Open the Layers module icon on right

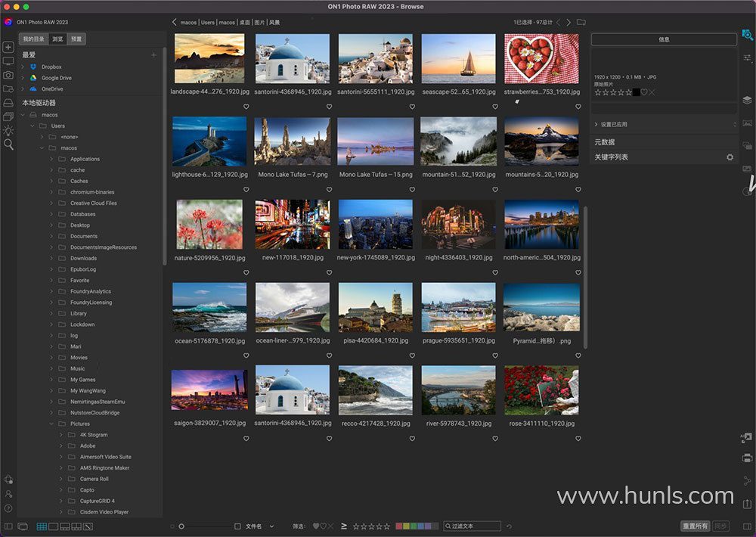click(748, 100)
